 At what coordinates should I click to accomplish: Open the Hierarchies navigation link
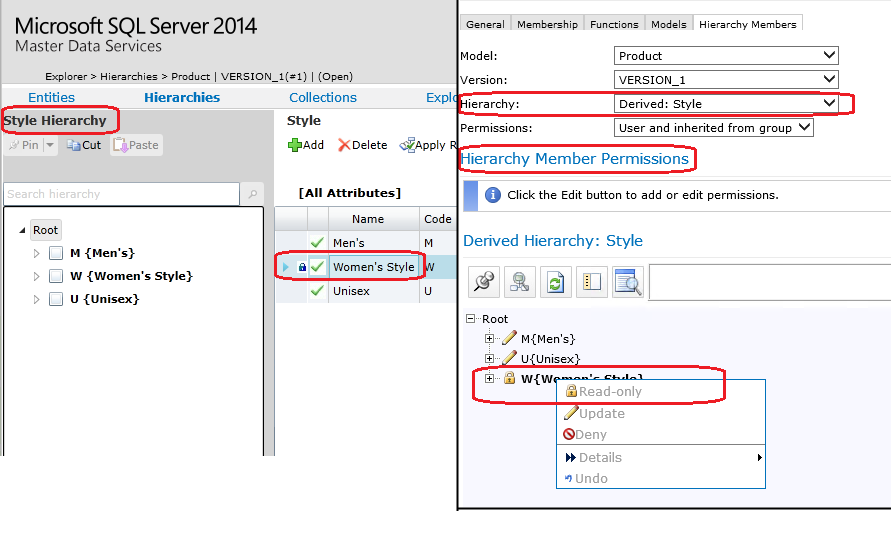[182, 97]
